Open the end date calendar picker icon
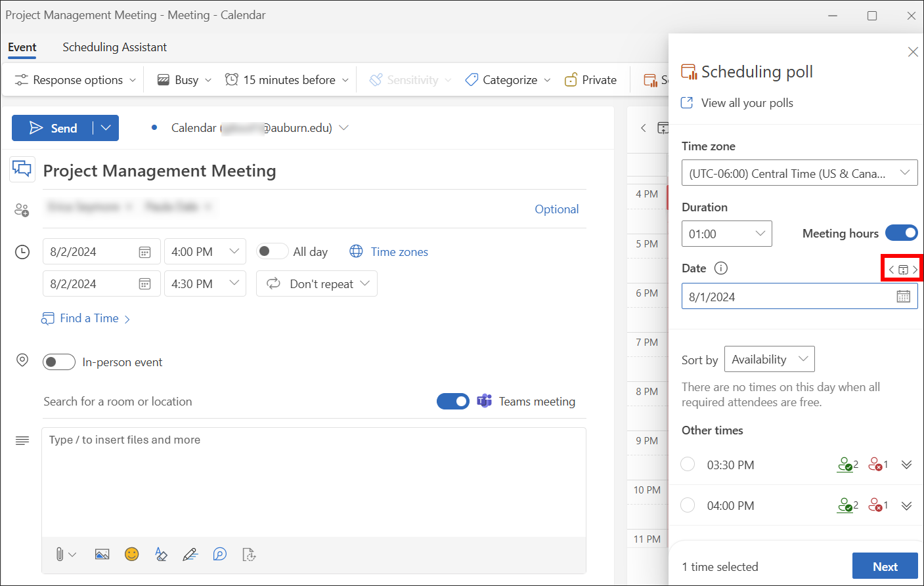This screenshot has height=586, width=924. 144,284
